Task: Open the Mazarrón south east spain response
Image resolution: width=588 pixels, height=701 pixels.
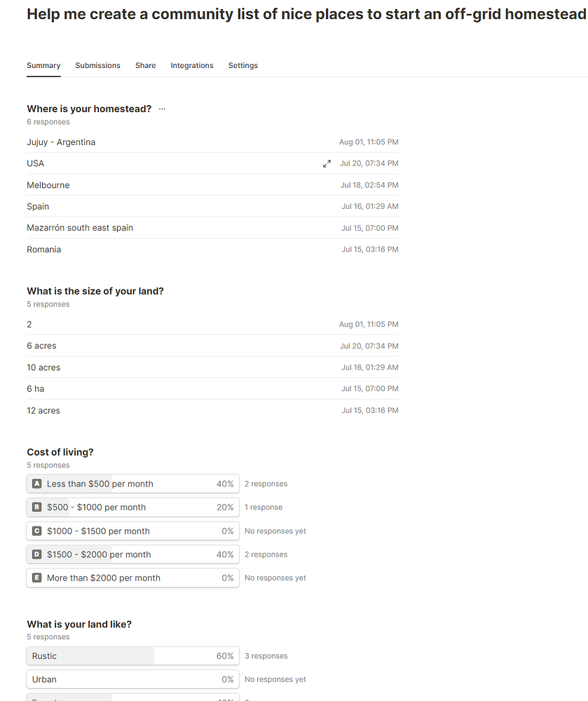Action: [80, 228]
